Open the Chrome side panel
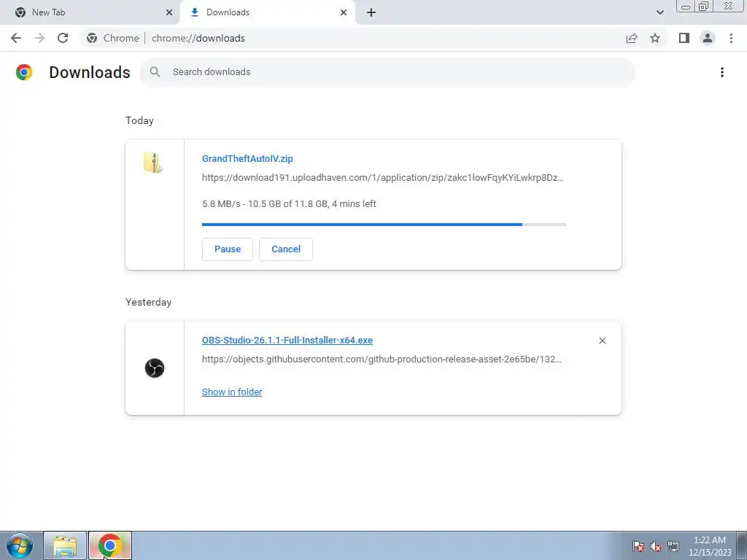 684,38
